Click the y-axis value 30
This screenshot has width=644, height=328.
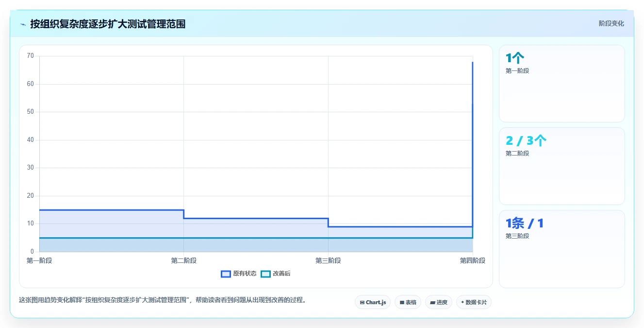(x=31, y=168)
